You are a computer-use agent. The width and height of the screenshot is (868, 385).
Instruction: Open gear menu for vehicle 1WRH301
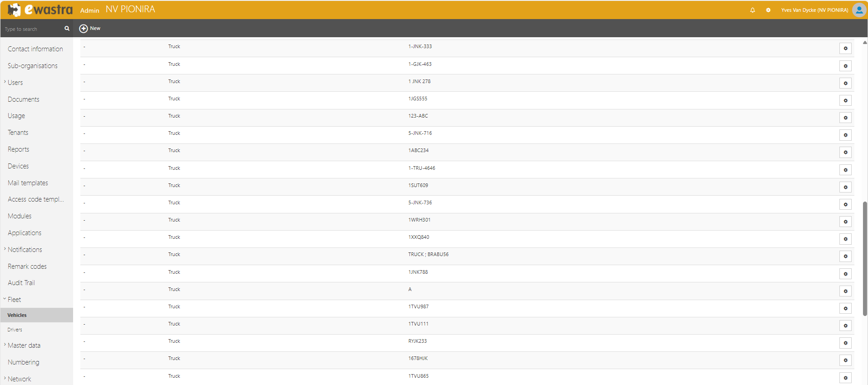coord(845,222)
